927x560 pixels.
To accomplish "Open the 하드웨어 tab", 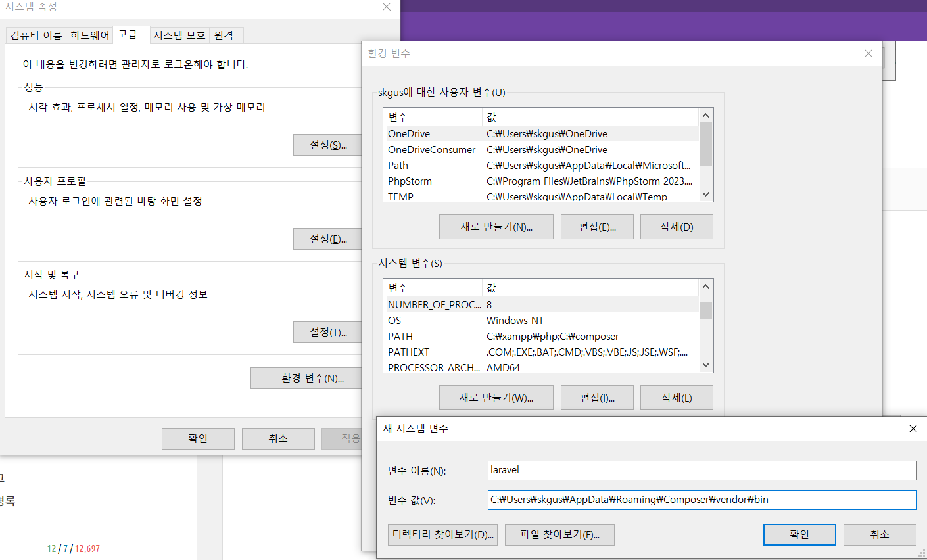I will (90, 35).
